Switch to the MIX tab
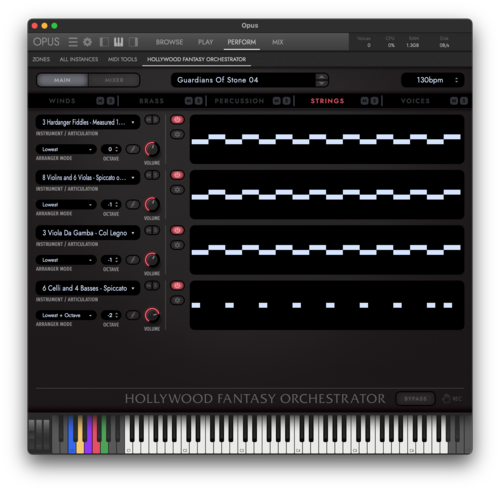 tap(277, 42)
